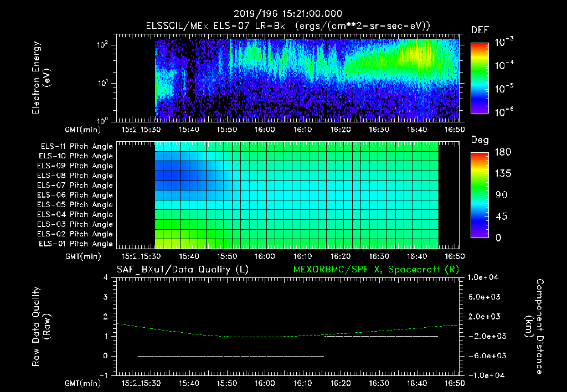
Task: Select the ELS-02 Pitch Angle label
Action: pos(75,234)
